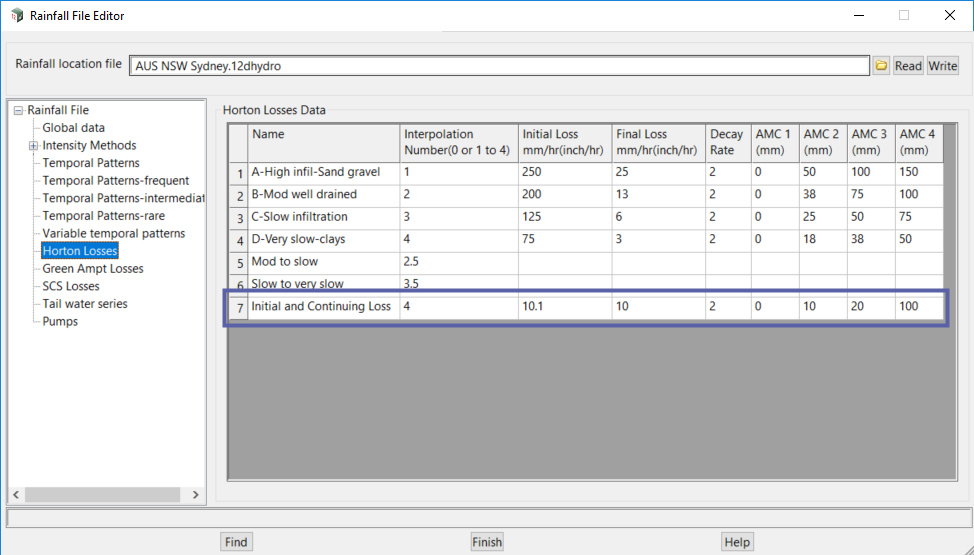This screenshot has height=555, width=974.
Task: Expand the Intensity Methods tree node
Action: pyautogui.click(x=33, y=146)
